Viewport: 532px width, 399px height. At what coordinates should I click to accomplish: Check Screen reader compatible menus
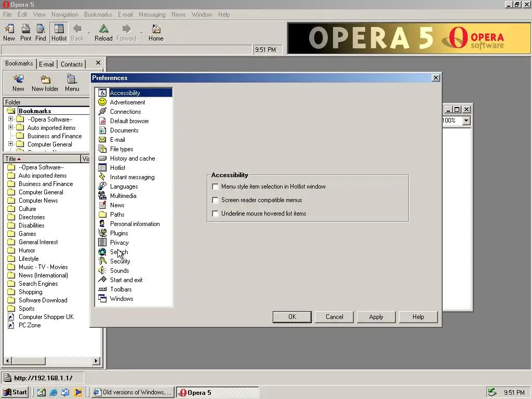[215, 200]
